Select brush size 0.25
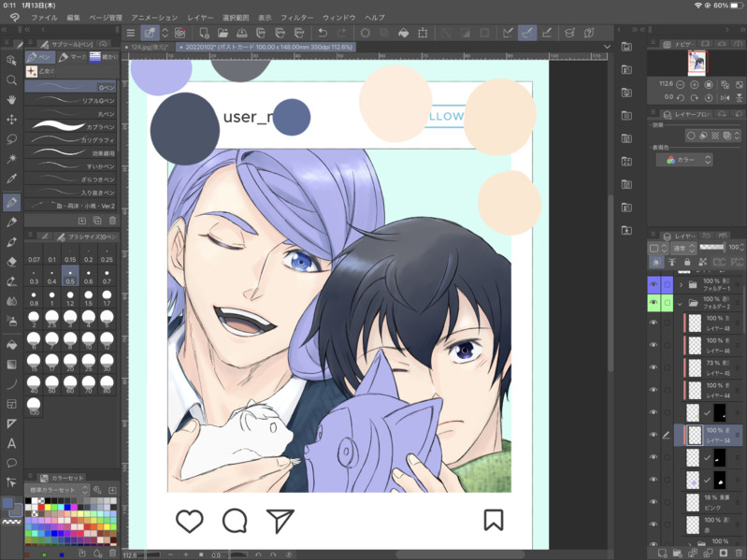 click(107, 255)
